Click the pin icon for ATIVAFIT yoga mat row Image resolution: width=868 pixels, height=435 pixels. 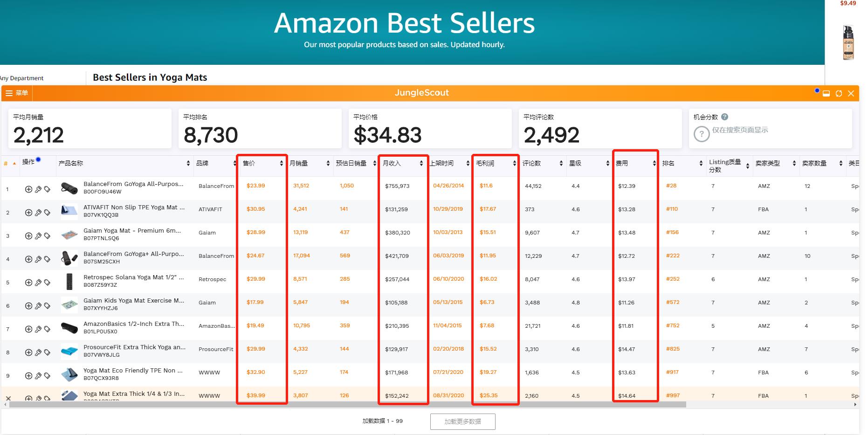(38, 213)
